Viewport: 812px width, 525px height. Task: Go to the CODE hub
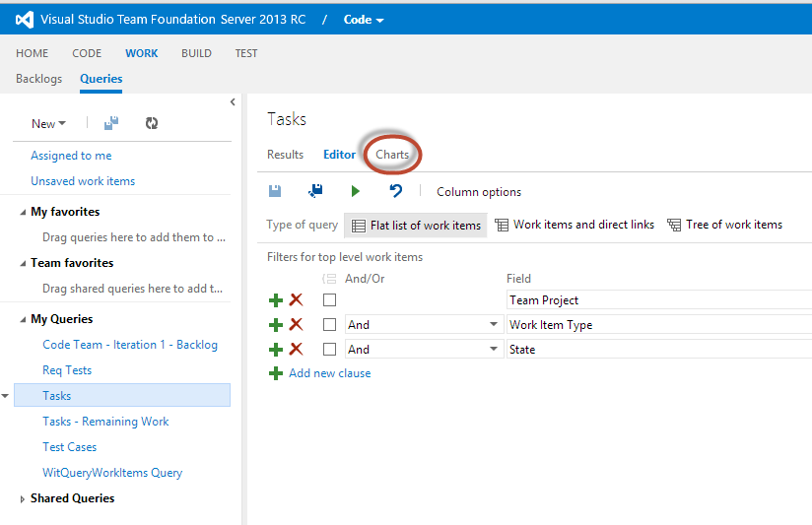(x=87, y=53)
